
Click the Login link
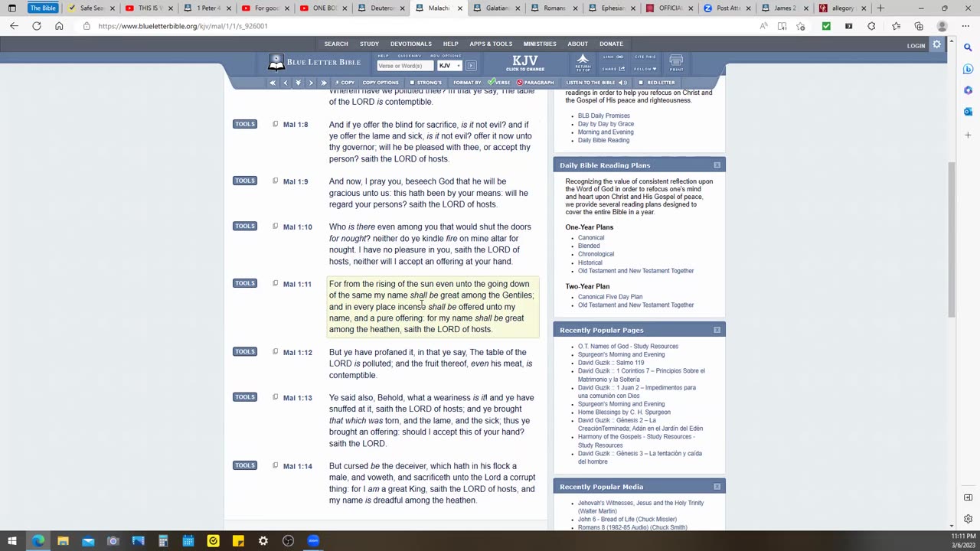coord(916,46)
